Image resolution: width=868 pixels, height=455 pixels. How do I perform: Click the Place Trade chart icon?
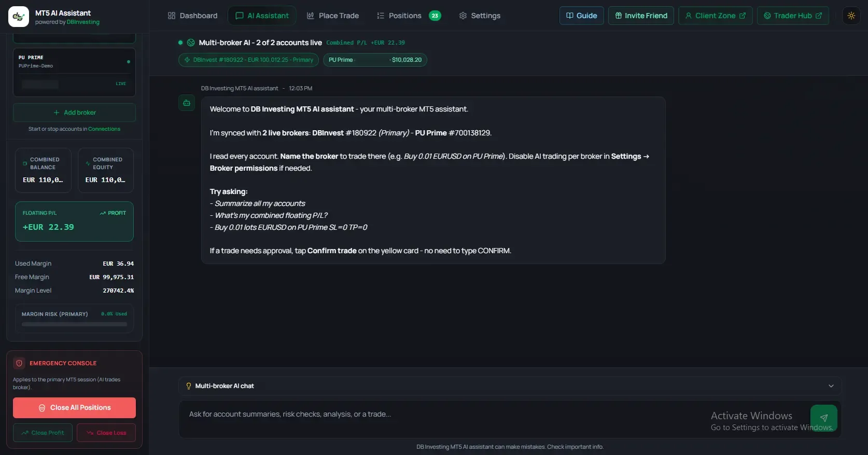tap(311, 16)
